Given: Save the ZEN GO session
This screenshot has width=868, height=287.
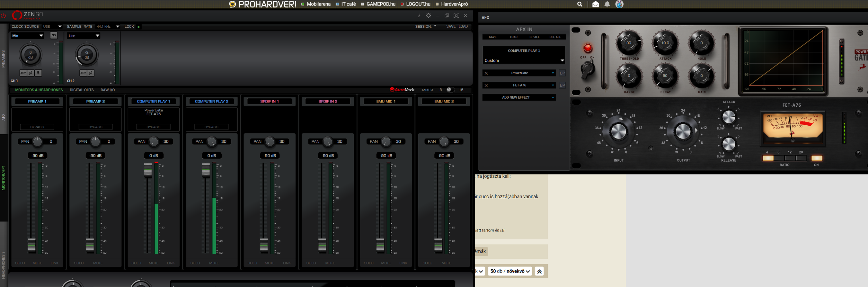Looking at the screenshot, I should 450,26.
